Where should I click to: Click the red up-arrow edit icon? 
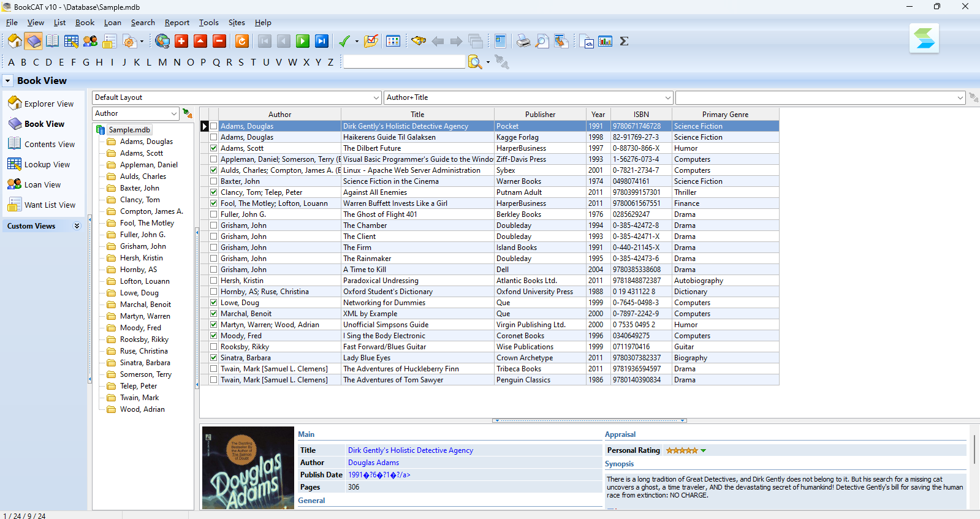[200, 41]
